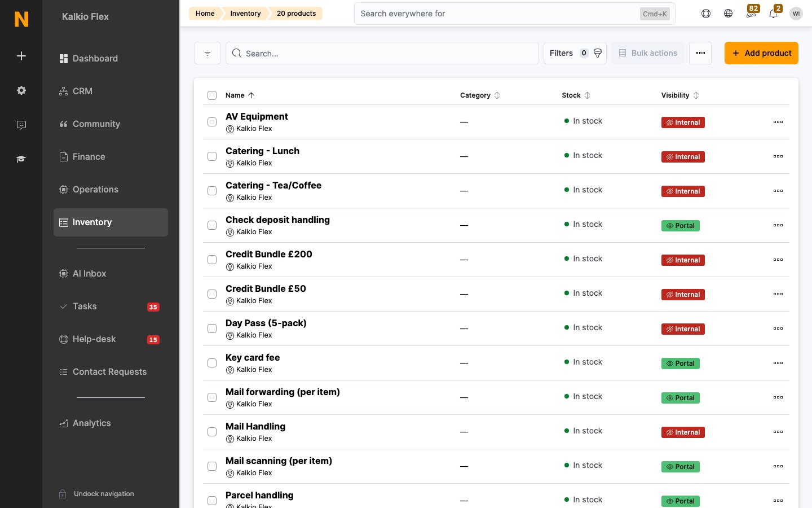
Task: Click the help lifebuoy icon in top bar
Action: coord(706,14)
